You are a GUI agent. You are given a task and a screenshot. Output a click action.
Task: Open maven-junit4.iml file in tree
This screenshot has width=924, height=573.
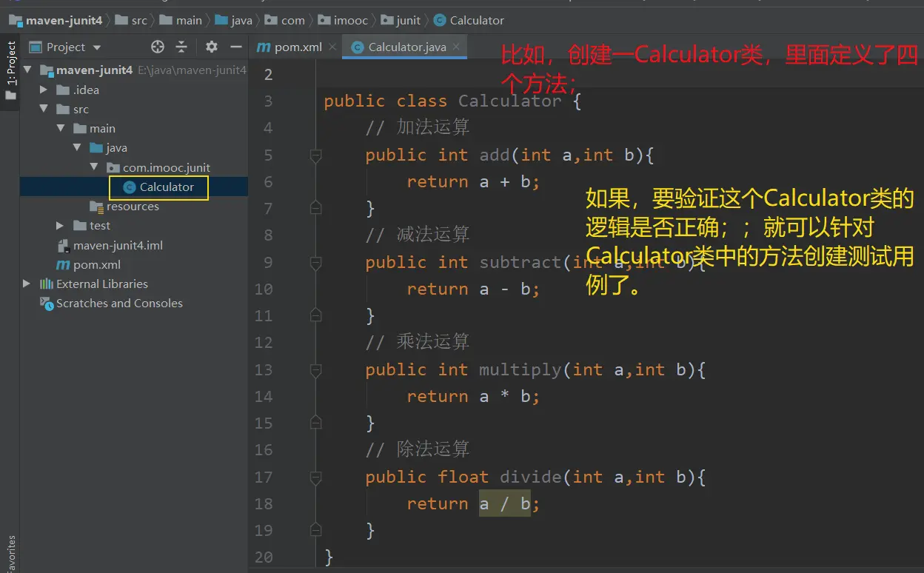click(x=117, y=246)
